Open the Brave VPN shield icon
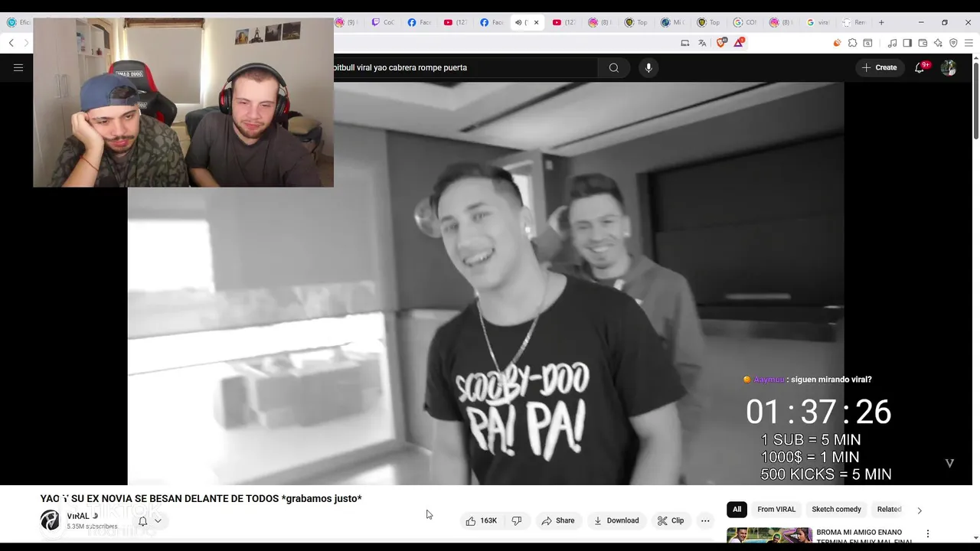Image resolution: width=980 pixels, height=551 pixels. [953, 43]
